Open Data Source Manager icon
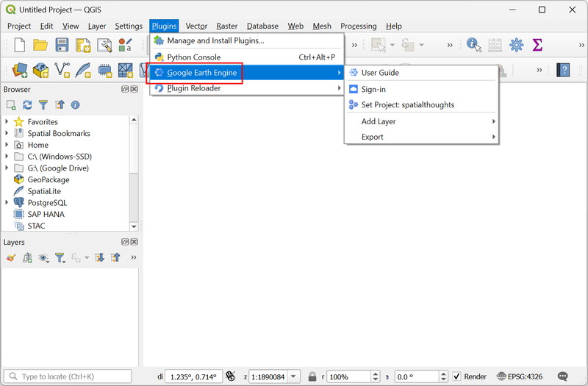The height and width of the screenshot is (386, 588). (x=20, y=70)
